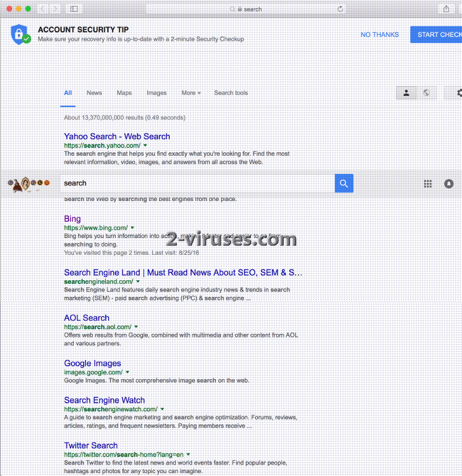This screenshot has width=462, height=476.
Task: Click the https://searchenginewatch.com/ URL text
Action: 111,409
